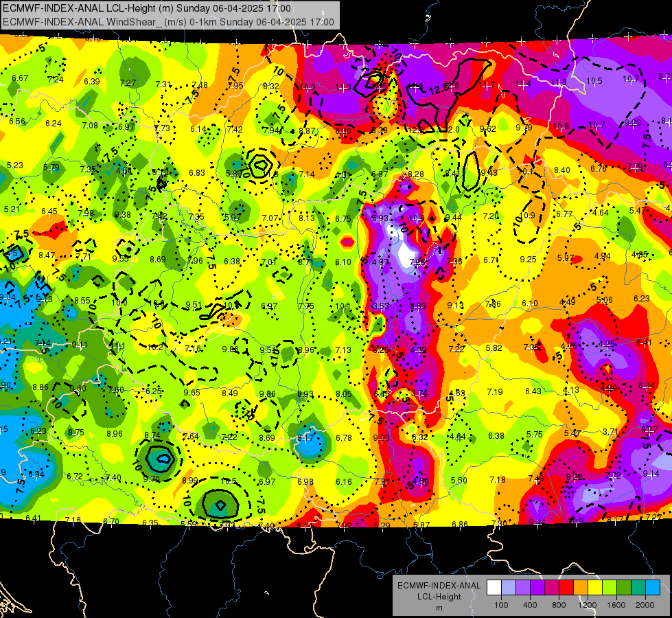Click the map value 7.64
Viewport: 672px width, 618px height.
191,437
